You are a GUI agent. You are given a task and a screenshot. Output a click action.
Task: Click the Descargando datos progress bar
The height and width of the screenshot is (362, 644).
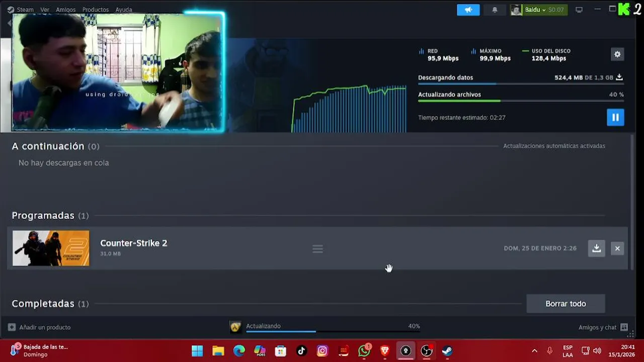(521, 84)
